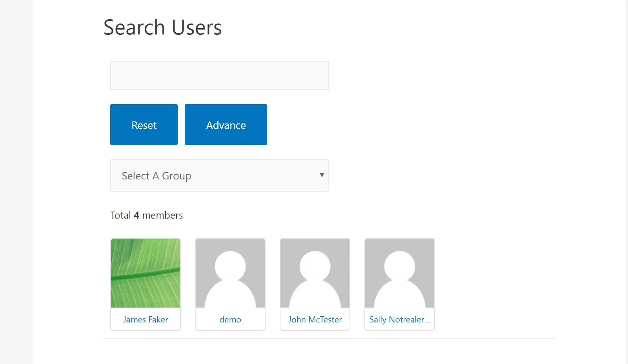Open the Sally Notrealer... profile link

pos(400,319)
